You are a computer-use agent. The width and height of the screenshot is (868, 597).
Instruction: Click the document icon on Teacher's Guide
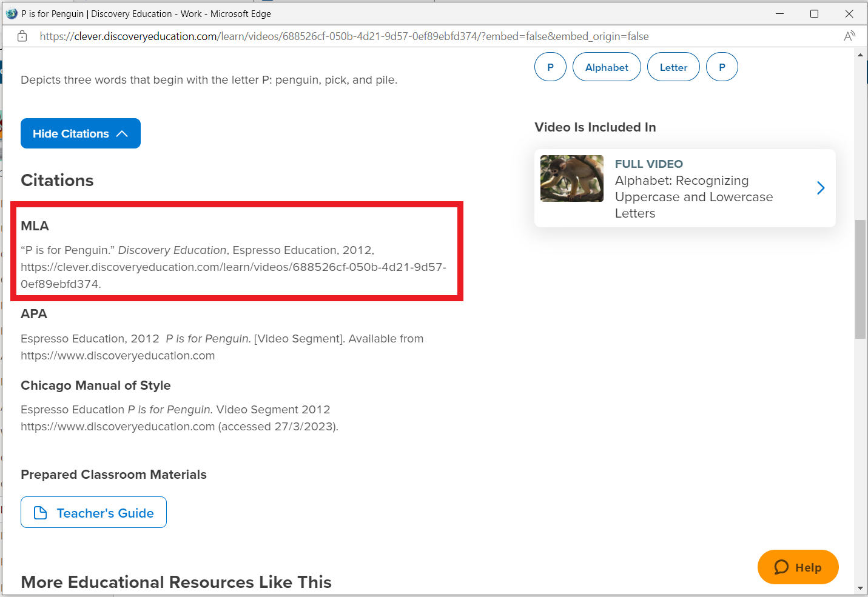coord(41,513)
